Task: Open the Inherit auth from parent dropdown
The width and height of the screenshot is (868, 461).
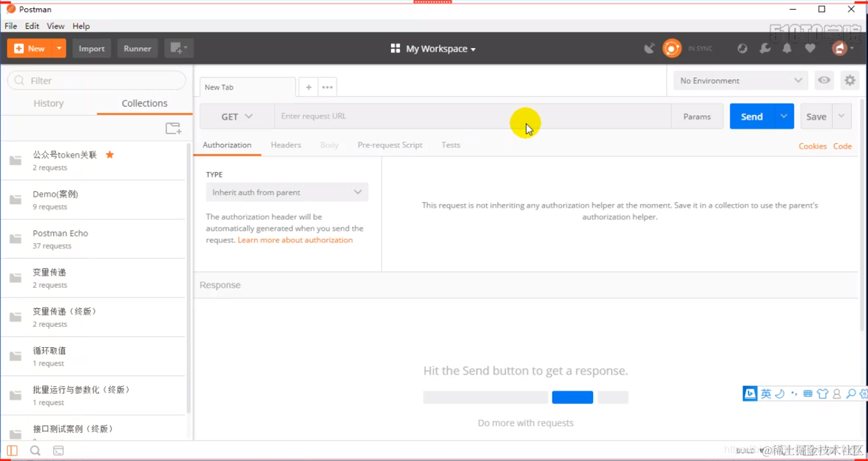Action: [287, 192]
